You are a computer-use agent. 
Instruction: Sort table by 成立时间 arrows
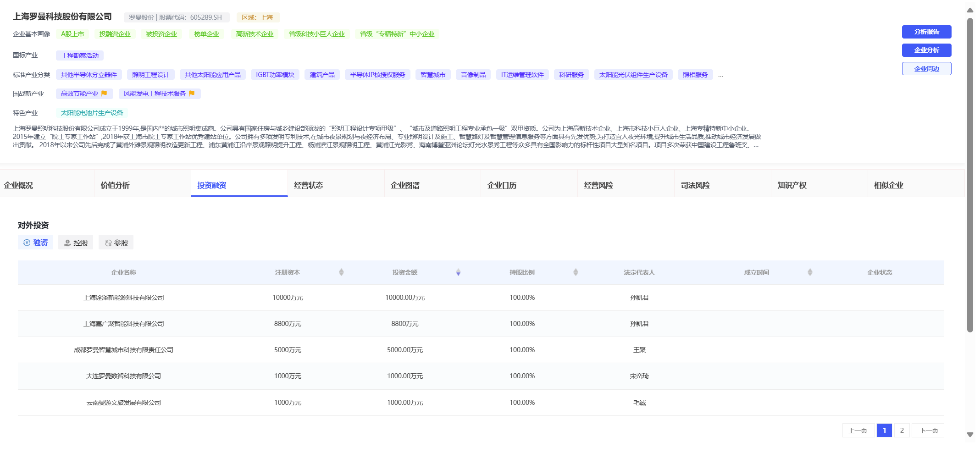pyautogui.click(x=810, y=272)
